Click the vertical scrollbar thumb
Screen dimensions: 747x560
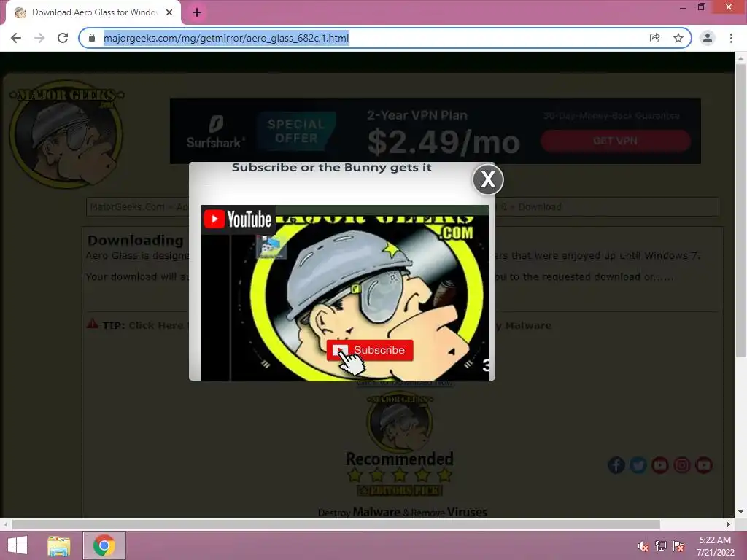[740, 209]
